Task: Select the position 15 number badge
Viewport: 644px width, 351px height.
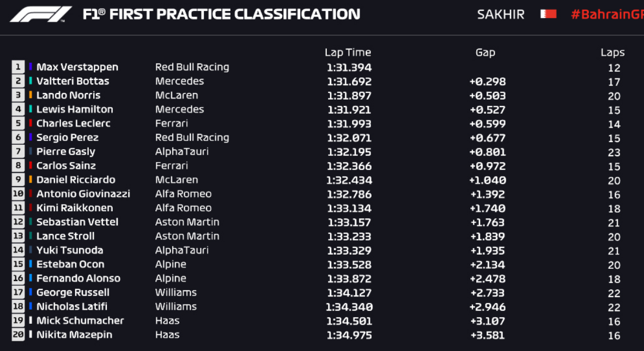Action: [18, 264]
